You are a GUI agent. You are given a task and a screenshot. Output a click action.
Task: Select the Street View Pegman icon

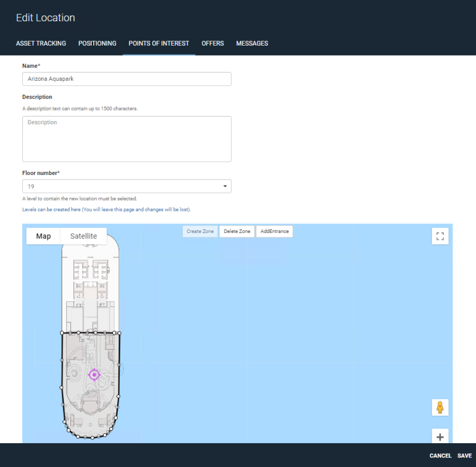click(x=440, y=407)
